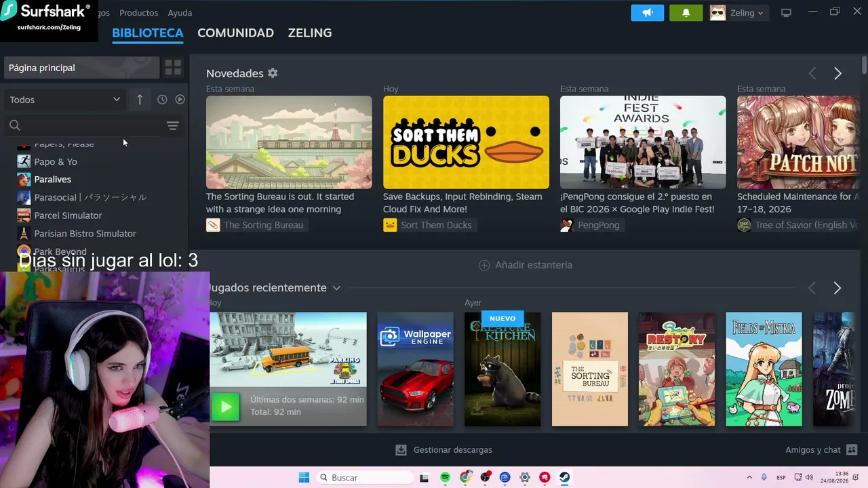Open Novedades settings gear
Image resolution: width=868 pixels, height=488 pixels.
tap(273, 73)
